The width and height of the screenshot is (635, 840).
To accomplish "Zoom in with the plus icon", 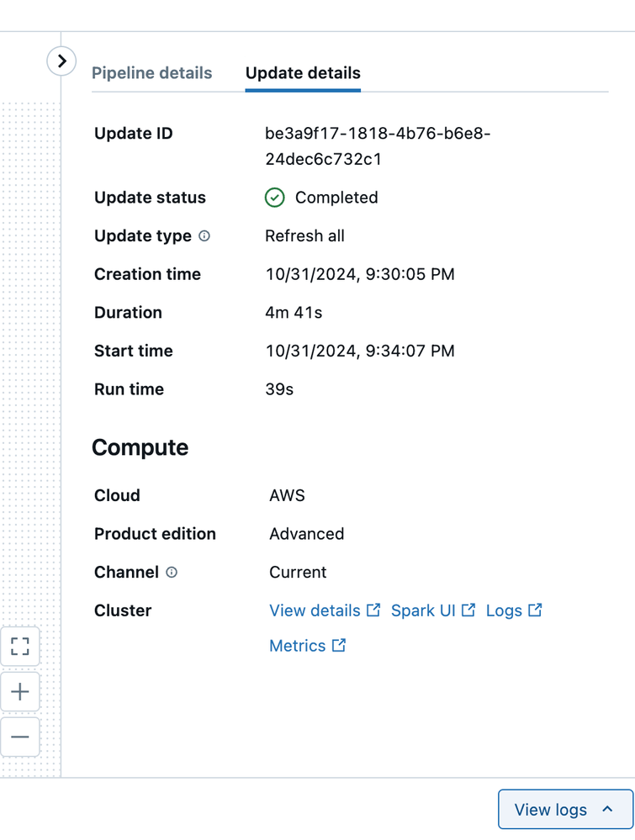I will (20, 692).
